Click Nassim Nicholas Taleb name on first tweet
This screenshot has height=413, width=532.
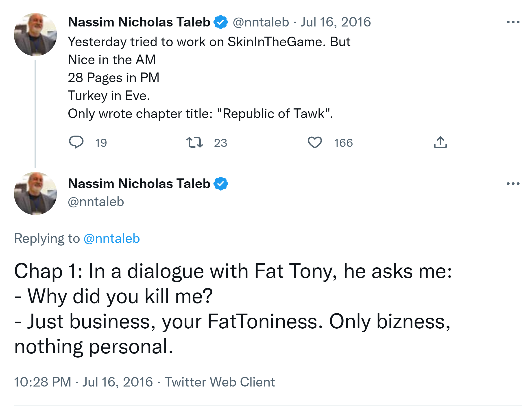click(x=139, y=22)
